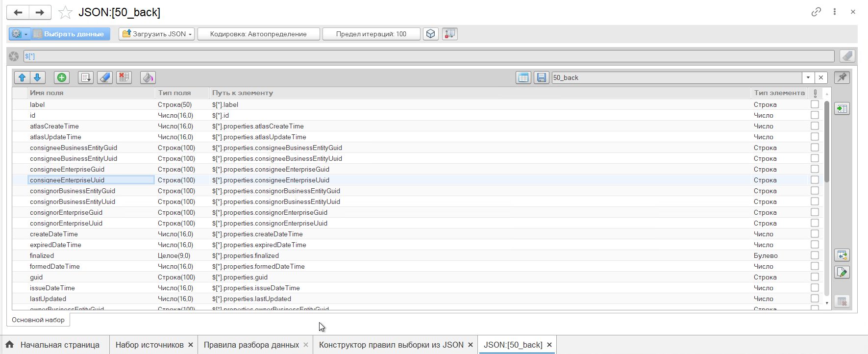Image resolution: width=868 pixels, height=354 pixels.
Task: Enable checkbox for the finalized row
Action: click(x=815, y=255)
